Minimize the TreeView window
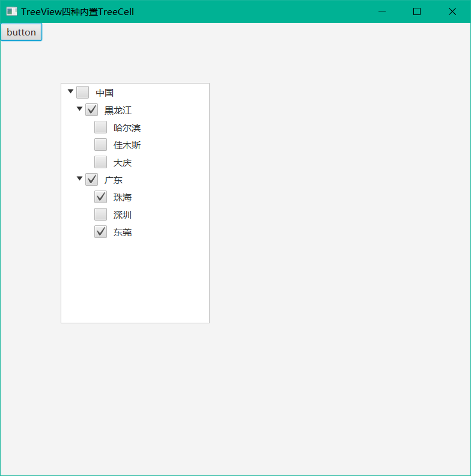471x476 pixels. tap(382, 11)
